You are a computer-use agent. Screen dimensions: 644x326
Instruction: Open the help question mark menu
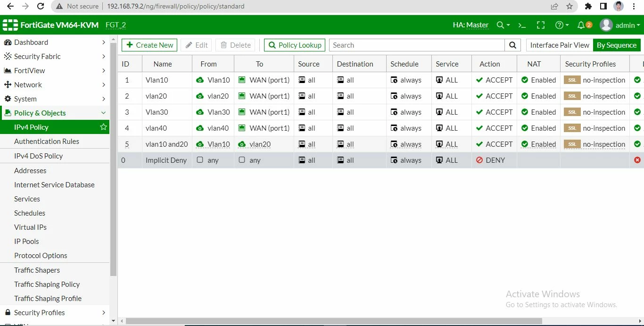coord(562,25)
